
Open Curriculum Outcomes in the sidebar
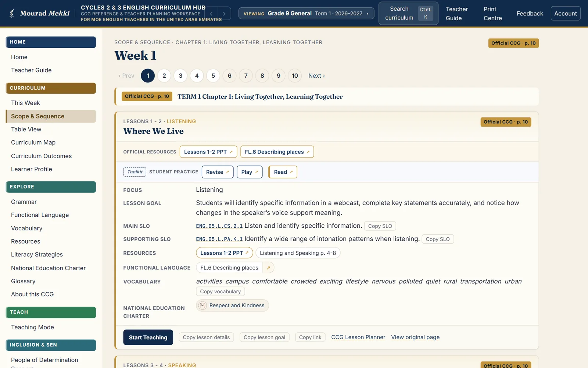pyautogui.click(x=41, y=156)
